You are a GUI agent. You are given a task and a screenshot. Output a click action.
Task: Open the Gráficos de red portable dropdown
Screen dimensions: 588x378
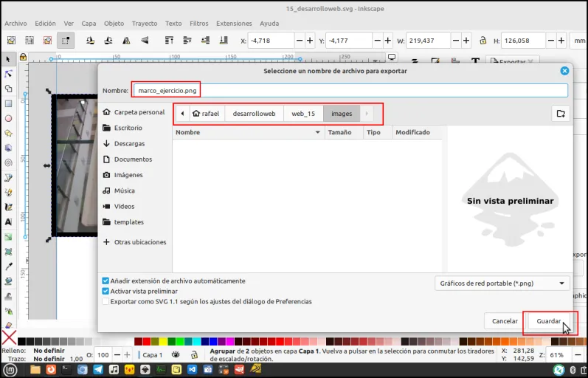pos(502,283)
